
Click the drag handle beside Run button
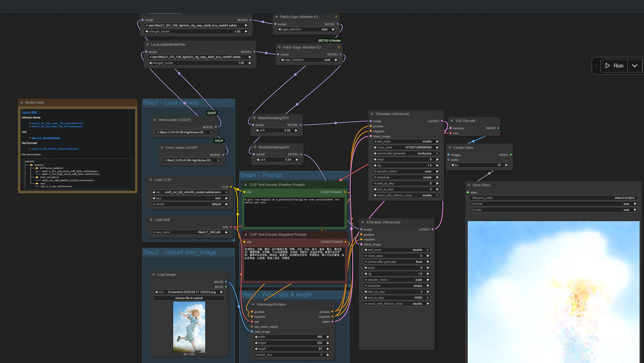596,66
